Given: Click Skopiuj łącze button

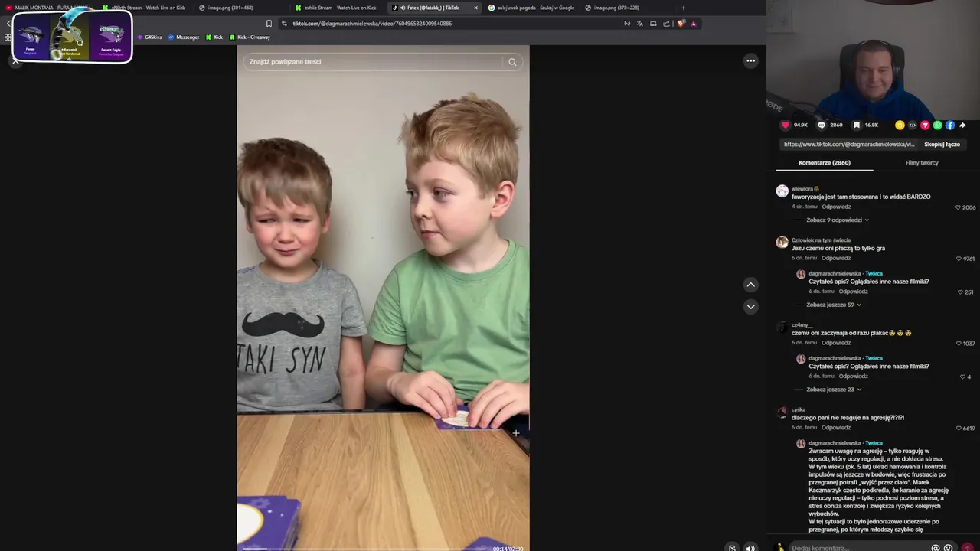Looking at the screenshot, I should pos(942,144).
